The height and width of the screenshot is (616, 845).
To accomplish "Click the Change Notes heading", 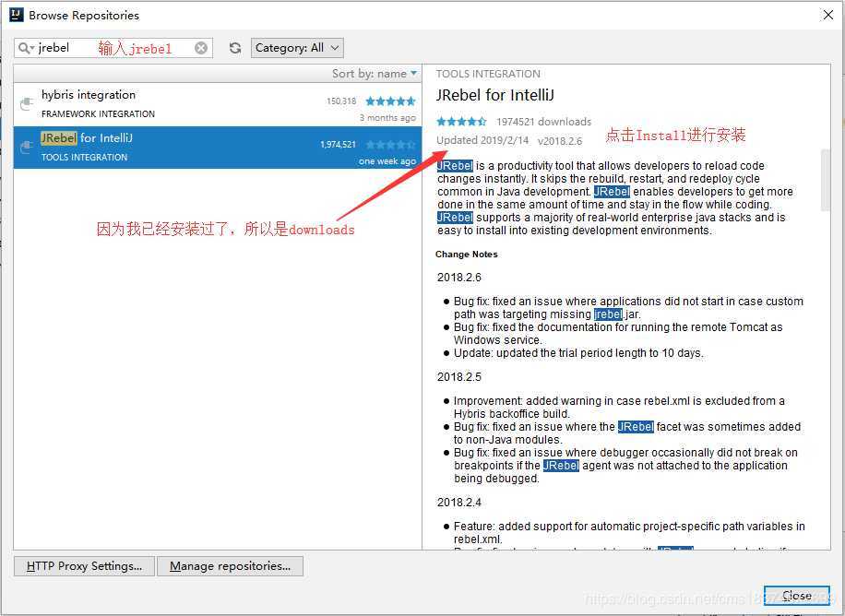I will click(x=467, y=255).
